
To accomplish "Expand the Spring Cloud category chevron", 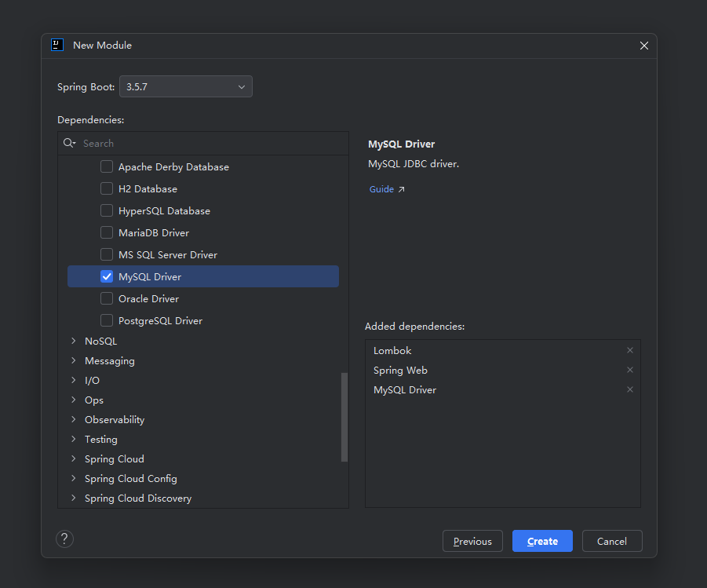I will pyautogui.click(x=74, y=459).
